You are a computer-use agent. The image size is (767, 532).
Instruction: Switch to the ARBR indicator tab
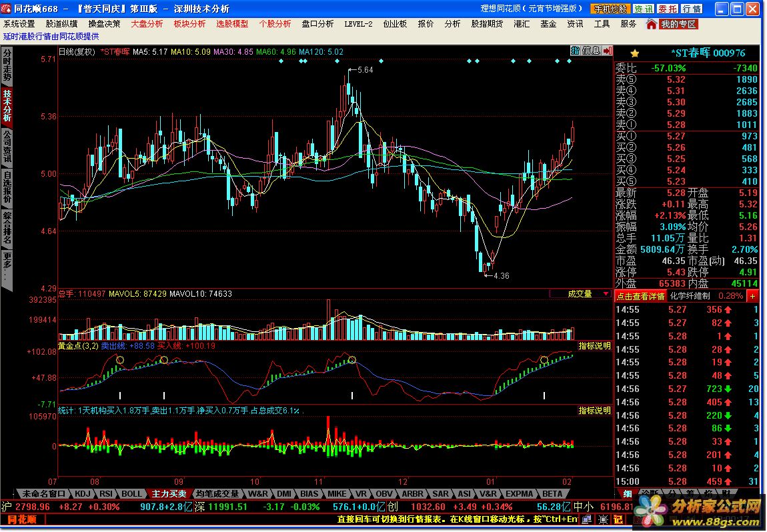click(x=412, y=494)
